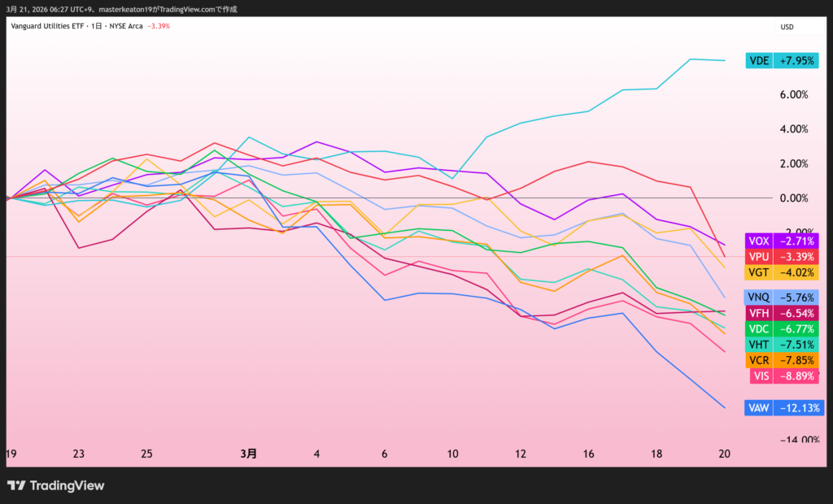Select the green VDC ticker tag
Image resolution: width=833 pixels, height=504 pixels.
click(758, 329)
